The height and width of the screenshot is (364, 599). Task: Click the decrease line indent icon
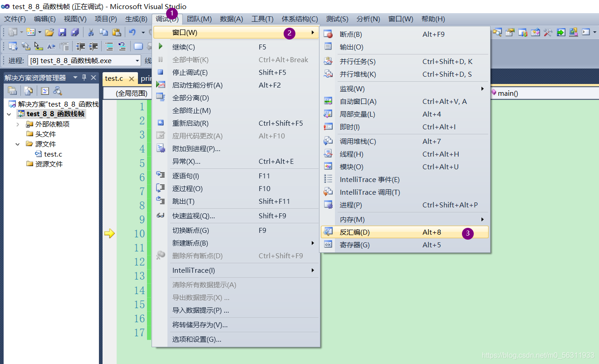coord(80,46)
